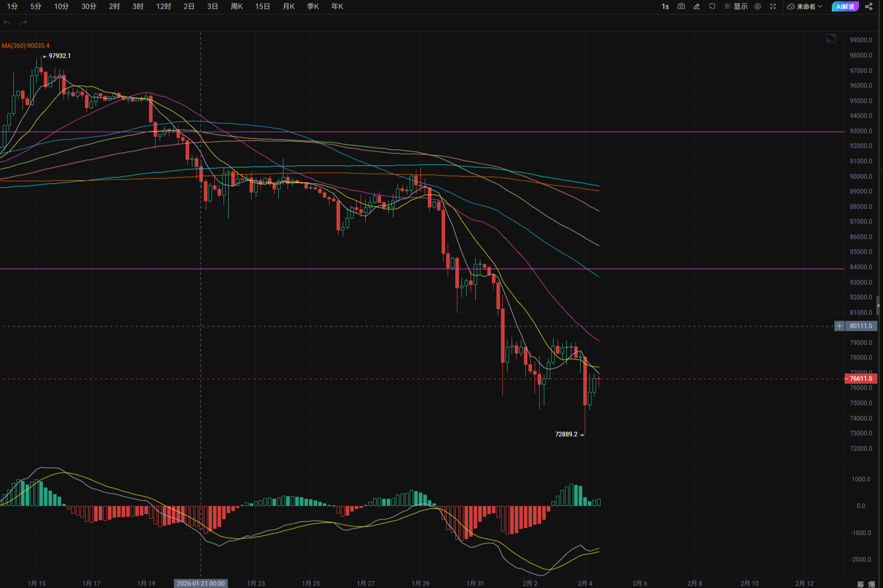This screenshot has height=588, width=883.
Task: Toggle the MA(360) indicator label
Action: click(26, 46)
